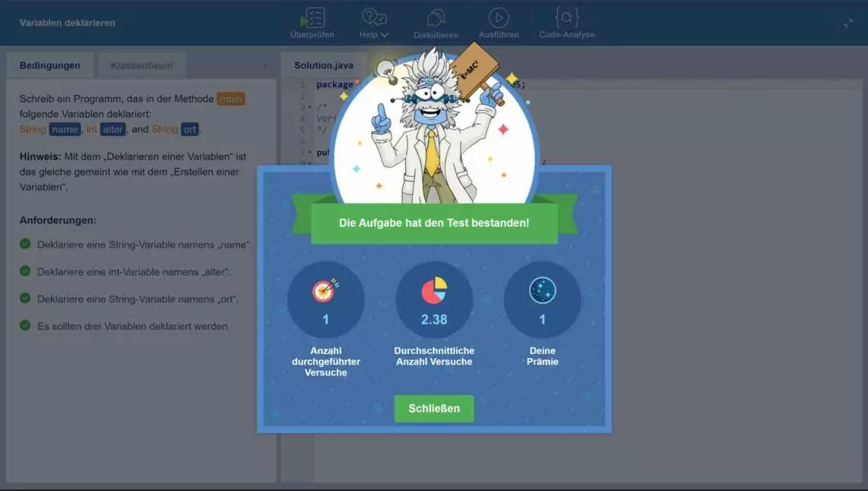Click the Überprüfen toolbar icon
This screenshot has height=491, width=868.
coord(312,24)
